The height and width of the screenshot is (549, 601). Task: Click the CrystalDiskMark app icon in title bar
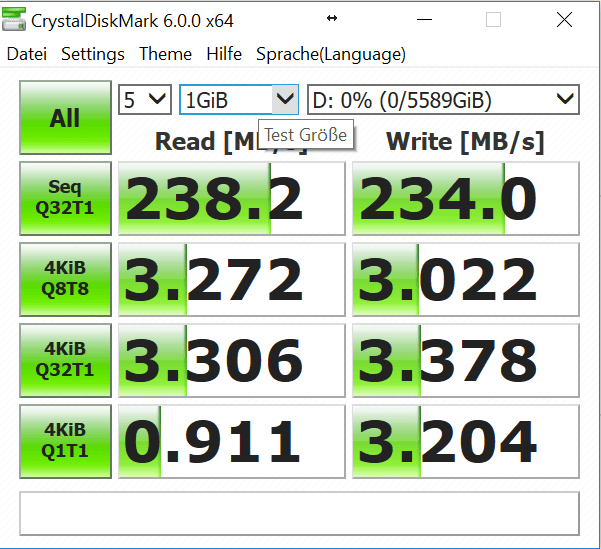(14, 19)
